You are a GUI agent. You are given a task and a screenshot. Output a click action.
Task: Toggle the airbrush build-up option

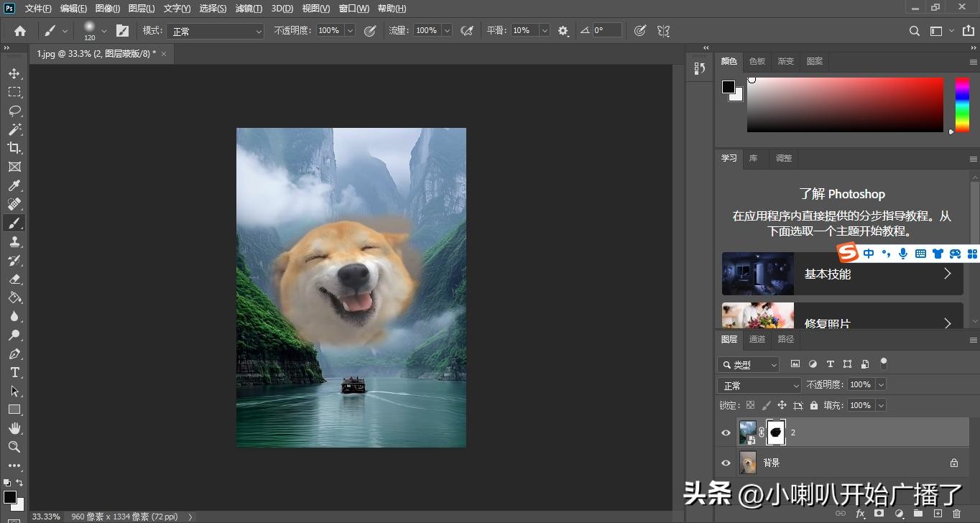(x=467, y=31)
